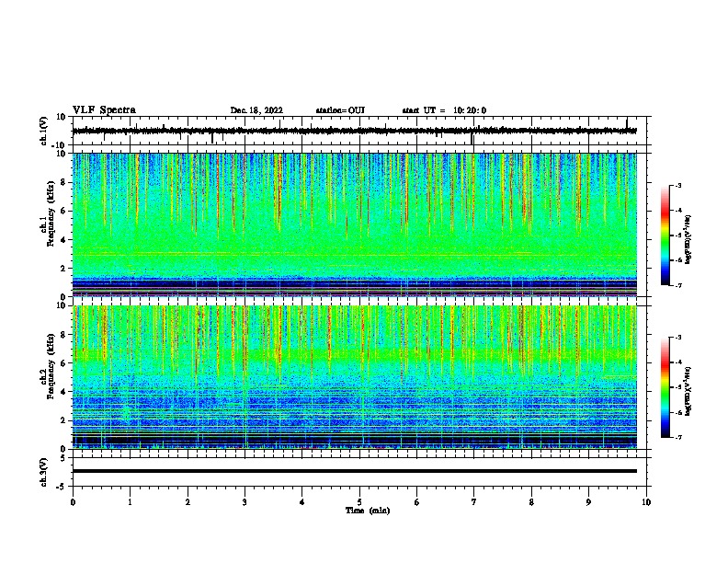Click inside the ch.1 frequency spectrogram
This screenshot has height=563, width=728.
354,224
